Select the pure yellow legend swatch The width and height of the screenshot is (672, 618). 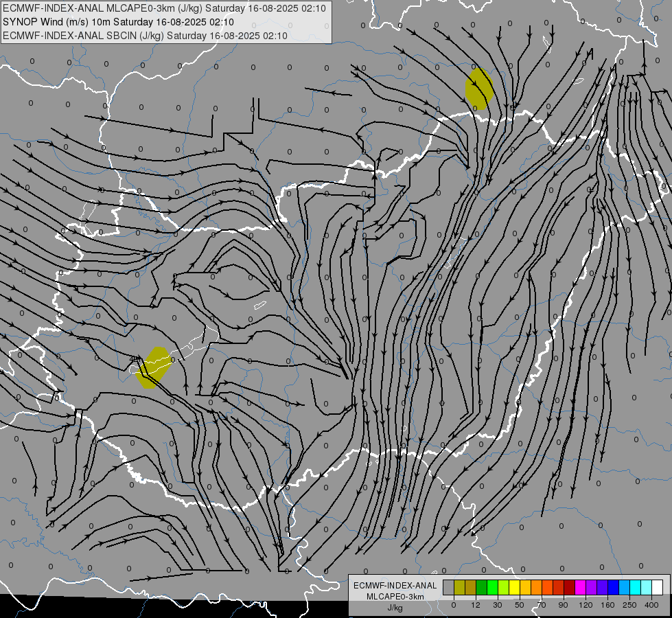(x=515, y=587)
